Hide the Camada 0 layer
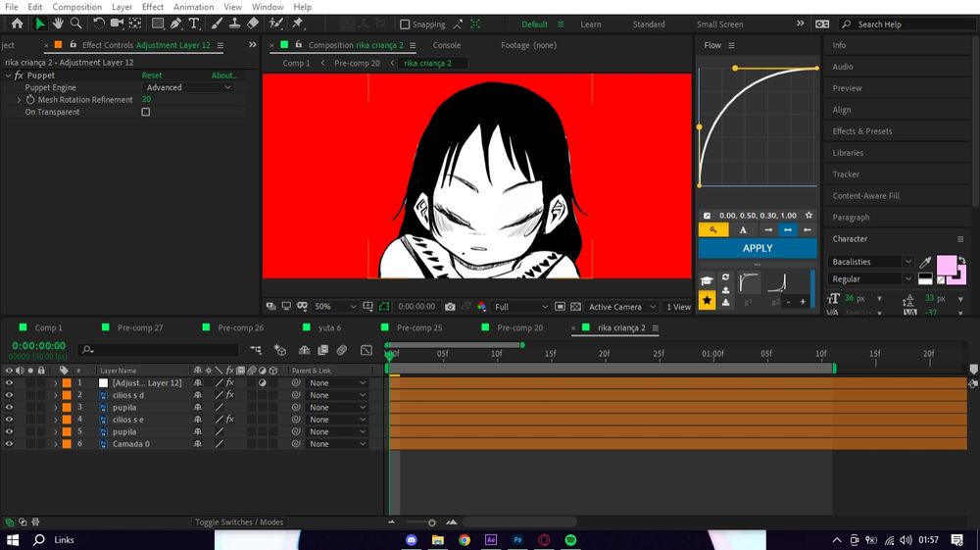 (x=9, y=444)
